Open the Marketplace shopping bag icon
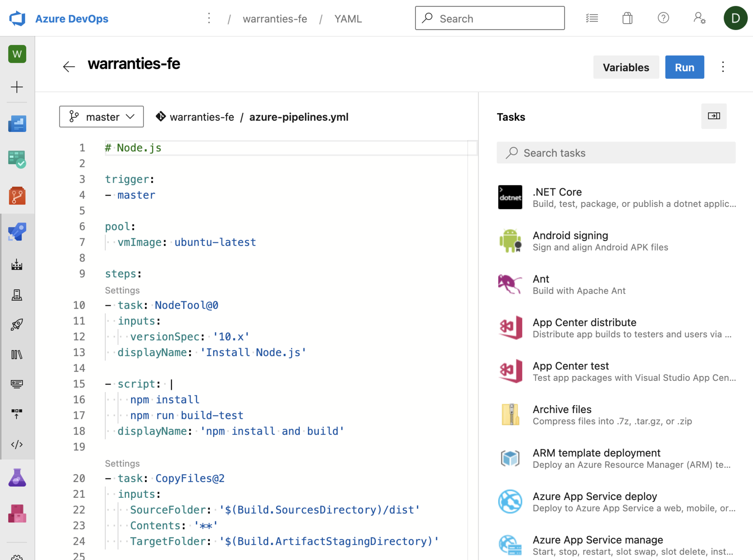Image resolution: width=753 pixels, height=560 pixels. pos(627,18)
